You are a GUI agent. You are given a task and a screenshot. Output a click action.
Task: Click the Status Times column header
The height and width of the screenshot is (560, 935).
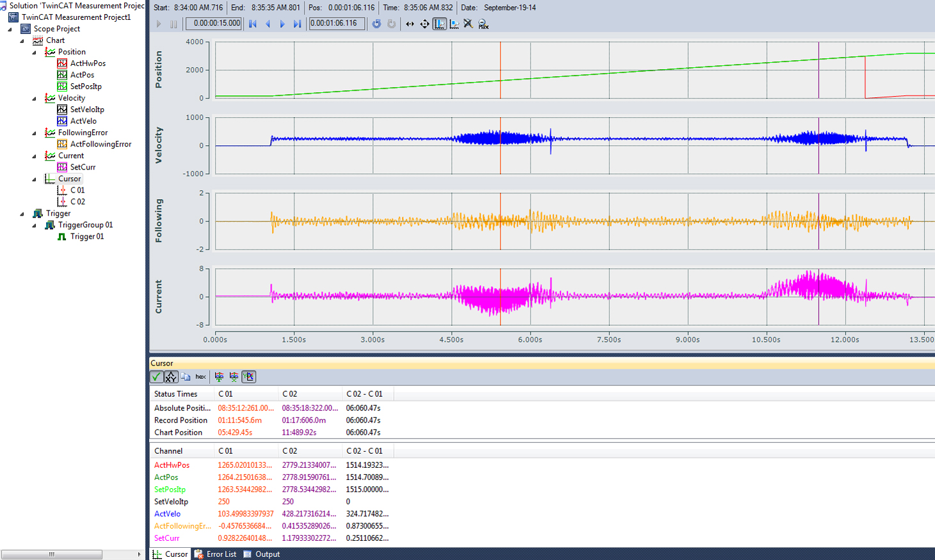point(182,394)
